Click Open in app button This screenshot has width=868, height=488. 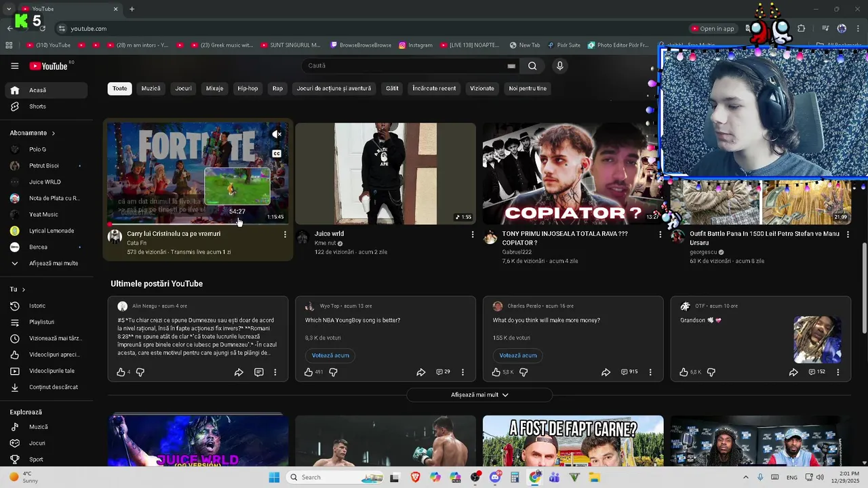coord(713,28)
